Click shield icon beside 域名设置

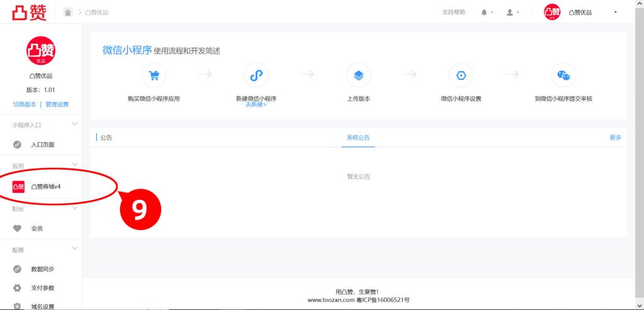coord(17,306)
